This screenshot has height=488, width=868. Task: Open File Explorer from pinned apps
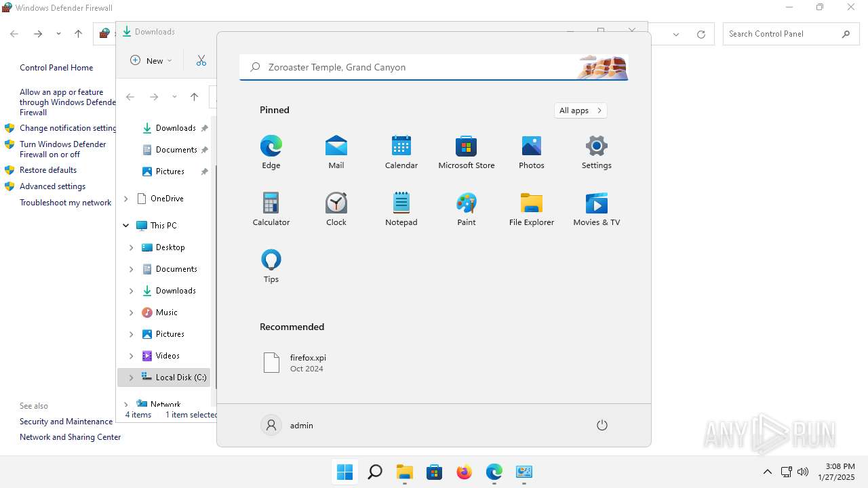pos(531,209)
